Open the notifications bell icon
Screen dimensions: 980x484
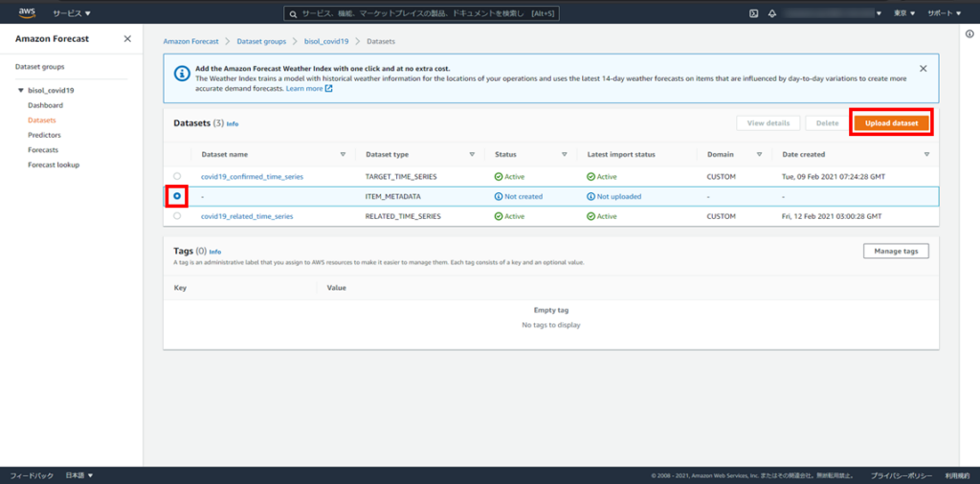coord(772,13)
